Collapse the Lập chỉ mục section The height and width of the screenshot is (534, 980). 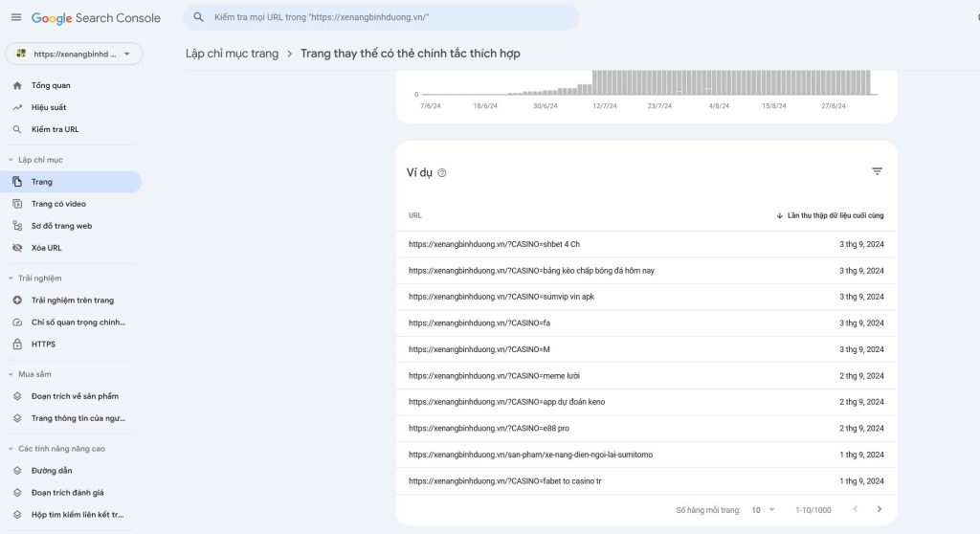click(11, 160)
